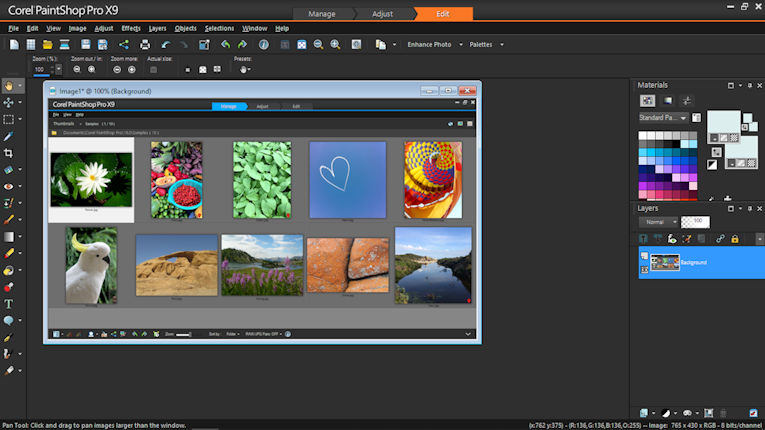Open the Standard Palette dropdown

click(663, 118)
